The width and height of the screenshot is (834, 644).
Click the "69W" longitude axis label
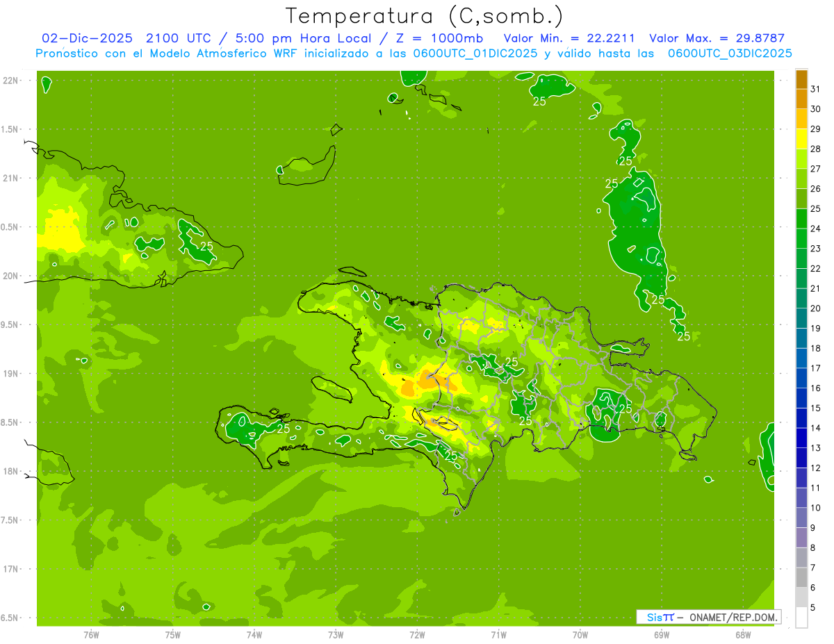[662, 635]
